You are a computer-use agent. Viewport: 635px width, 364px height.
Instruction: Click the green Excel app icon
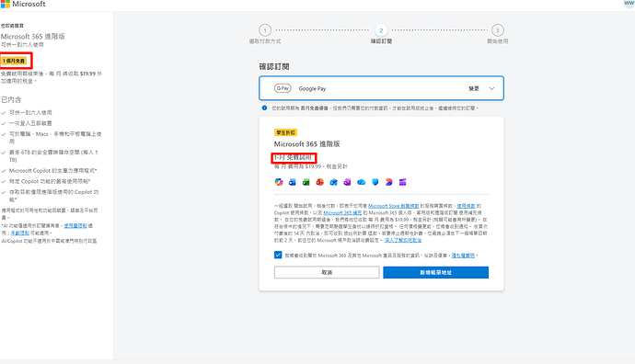(x=306, y=182)
